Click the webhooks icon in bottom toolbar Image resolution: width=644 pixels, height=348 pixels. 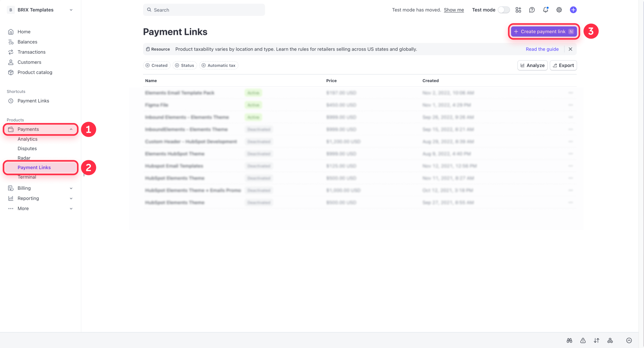(x=610, y=340)
